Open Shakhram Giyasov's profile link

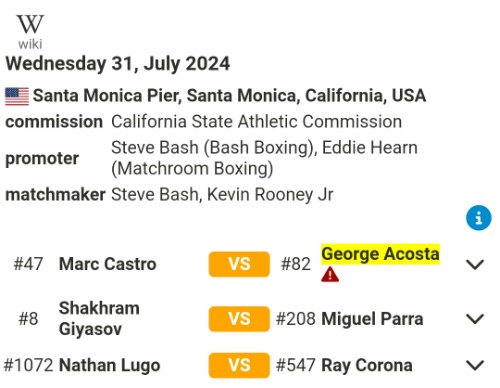99,318
